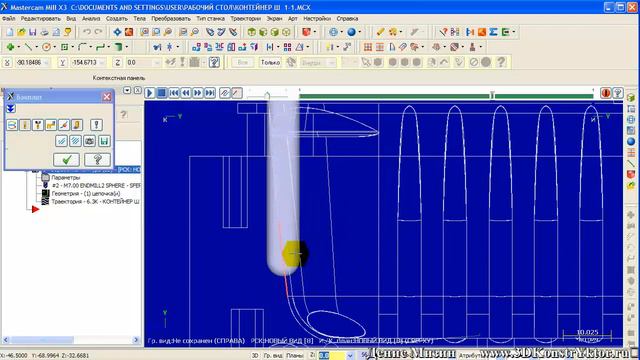Select the line drawing tool
Image resolution: width=640 pixels, height=360 pixels.
(x=28, y=47)
